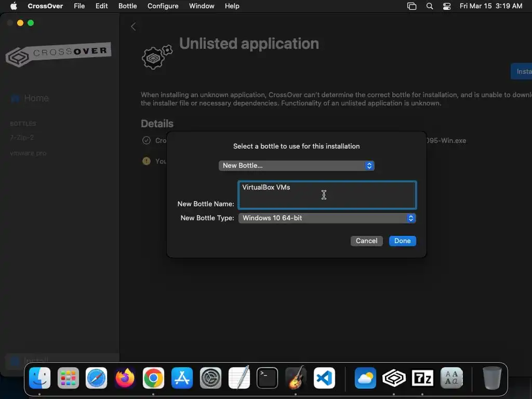Go back with the chevron arrow

pos(134,26)
